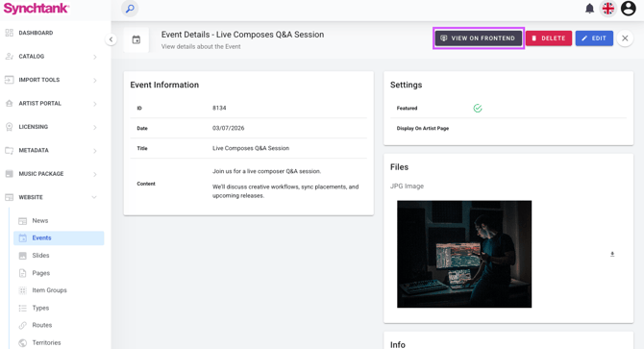Expand the Artist Portal chevron
Viewport: 644px width, 349px height.
94,104
